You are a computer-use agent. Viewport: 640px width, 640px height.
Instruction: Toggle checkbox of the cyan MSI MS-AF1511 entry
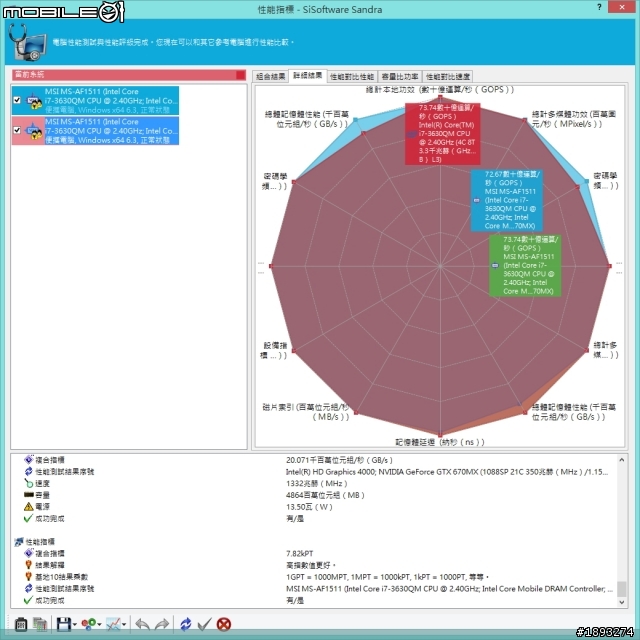tap(17, 100)
